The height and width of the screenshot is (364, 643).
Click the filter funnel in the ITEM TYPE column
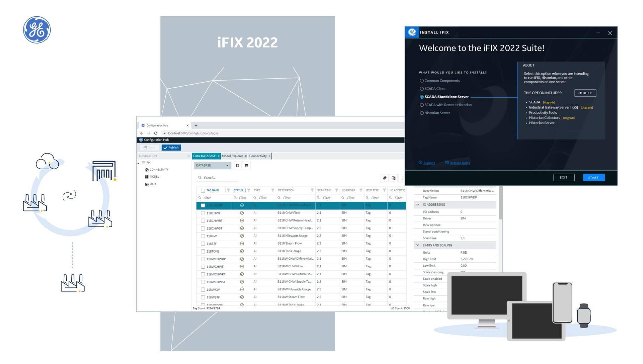pyautogui.click(x=384, y=190)
